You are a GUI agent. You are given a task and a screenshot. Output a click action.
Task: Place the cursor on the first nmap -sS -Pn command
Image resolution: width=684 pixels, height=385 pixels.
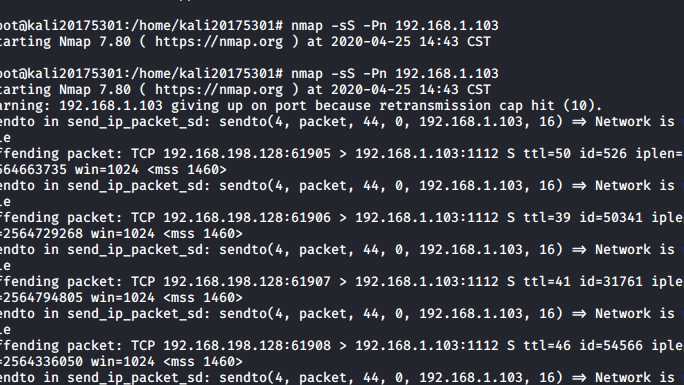[395, 26]
